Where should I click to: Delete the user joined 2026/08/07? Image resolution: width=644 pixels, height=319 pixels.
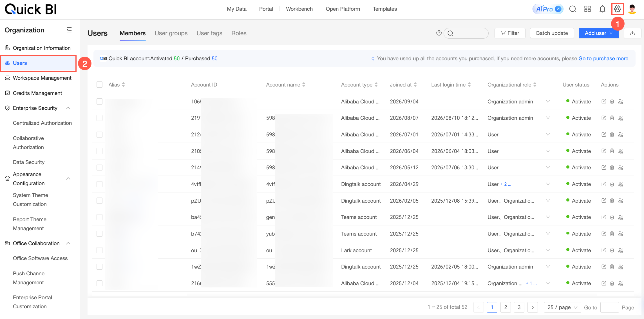click(612, 118)
